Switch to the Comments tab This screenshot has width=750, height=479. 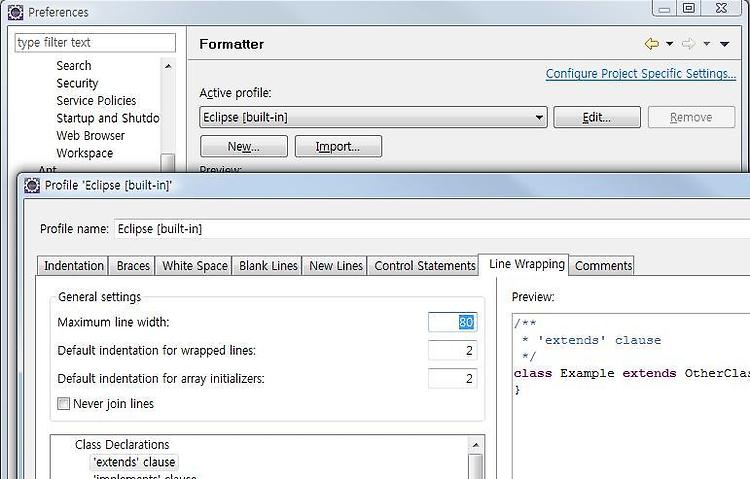[x=603, y=266]
